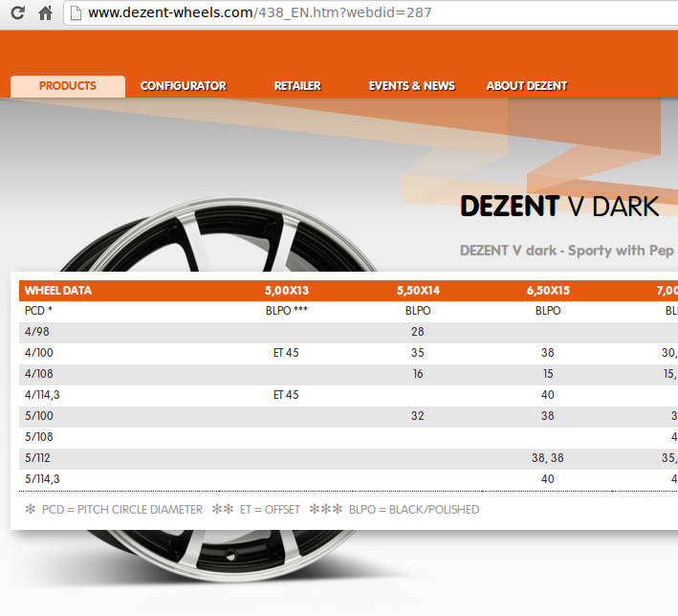
Task: Click the wheel image above the table
Action: click(x=221, y=235)
